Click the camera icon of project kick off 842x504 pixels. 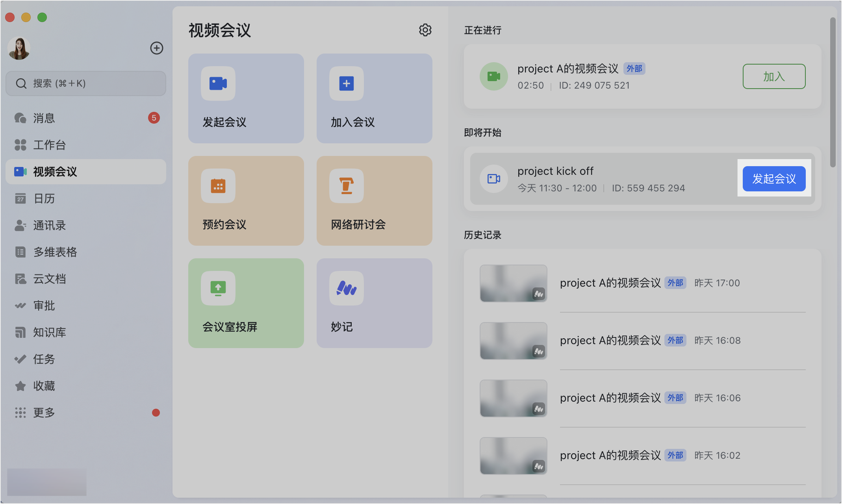click(x=493, y=179)
